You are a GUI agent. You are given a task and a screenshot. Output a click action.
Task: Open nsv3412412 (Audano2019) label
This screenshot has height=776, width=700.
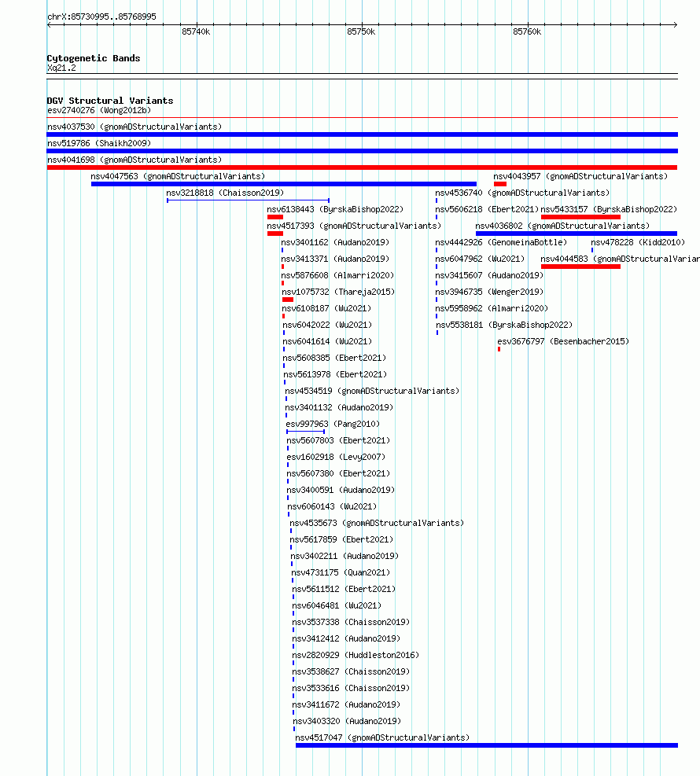click(x=346, y=638)
